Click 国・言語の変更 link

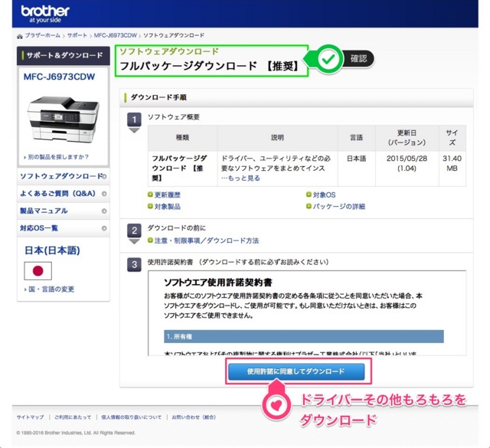pos(51,289)
